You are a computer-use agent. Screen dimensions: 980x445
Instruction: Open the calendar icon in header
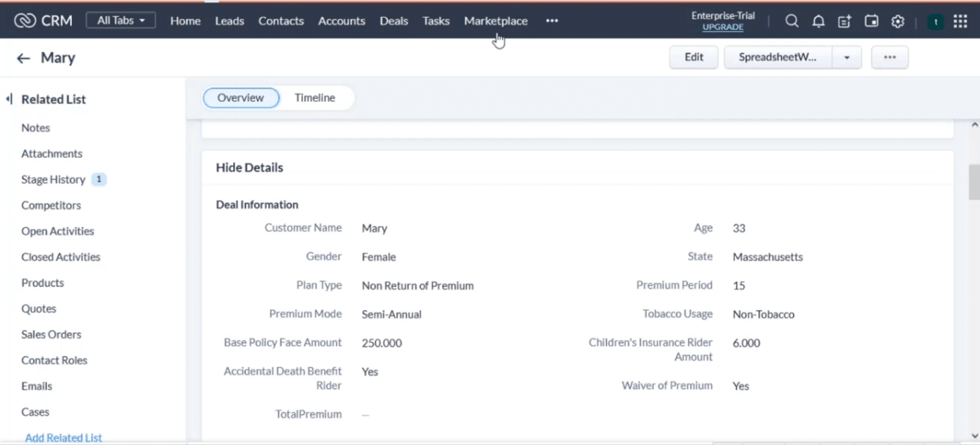pos(871,21)
